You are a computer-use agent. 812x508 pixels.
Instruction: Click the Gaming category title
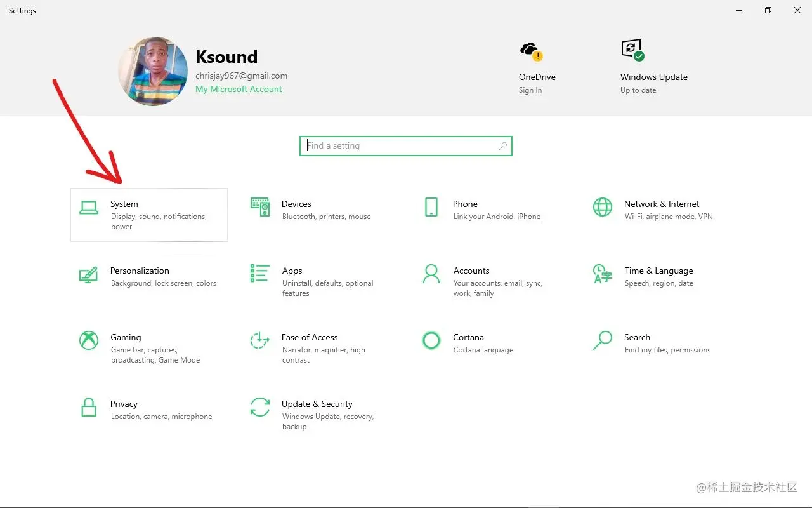(126, 337)
